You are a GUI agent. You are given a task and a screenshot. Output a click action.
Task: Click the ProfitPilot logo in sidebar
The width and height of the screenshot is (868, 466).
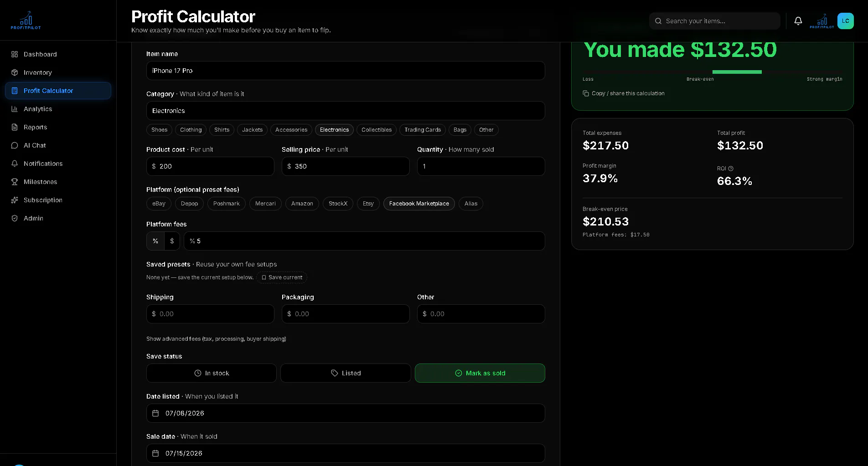[x=26, y=20]
